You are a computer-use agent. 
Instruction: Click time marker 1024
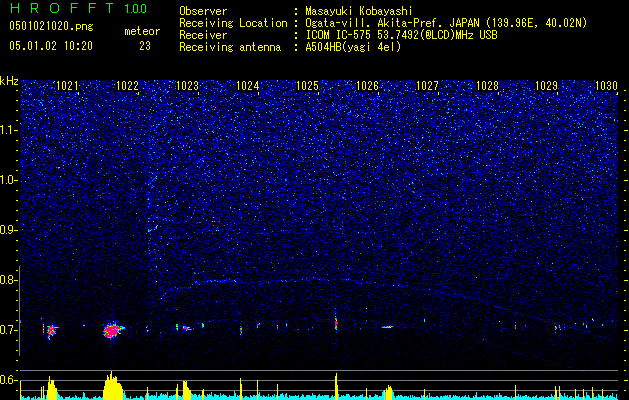[x=248, y=86]
